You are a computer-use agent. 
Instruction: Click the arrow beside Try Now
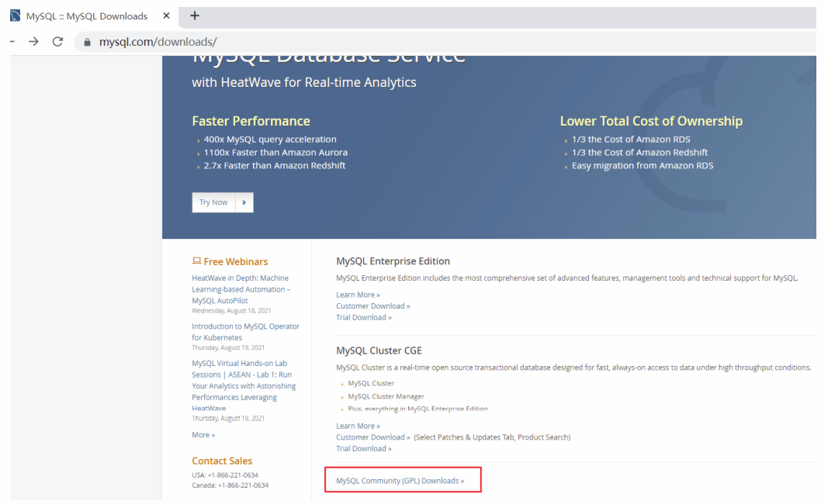tap(244, 202)
